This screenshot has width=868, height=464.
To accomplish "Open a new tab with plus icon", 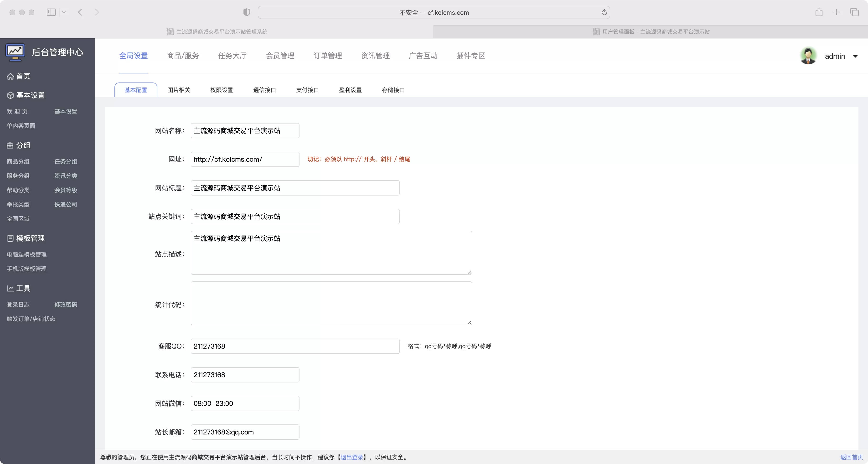I will (836, 12).
